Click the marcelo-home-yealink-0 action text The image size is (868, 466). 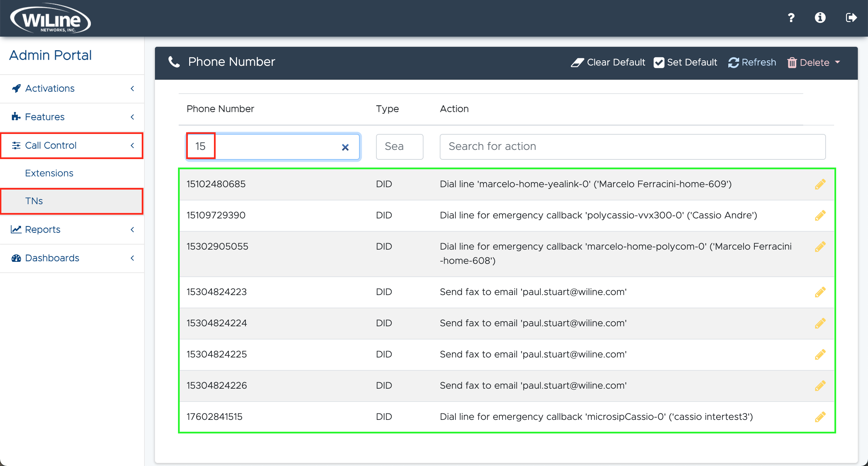[586, 184]
